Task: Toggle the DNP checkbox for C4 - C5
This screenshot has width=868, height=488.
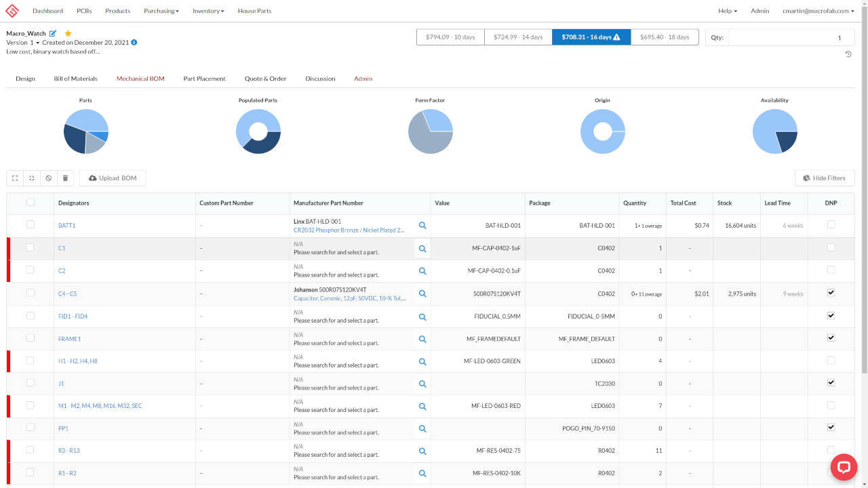Action: point(831,293)
